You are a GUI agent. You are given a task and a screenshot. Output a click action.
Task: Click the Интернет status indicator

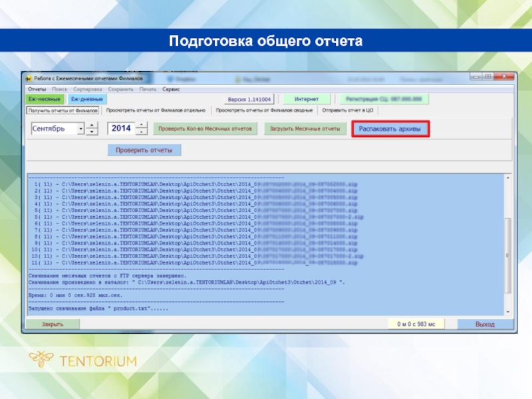306,99
